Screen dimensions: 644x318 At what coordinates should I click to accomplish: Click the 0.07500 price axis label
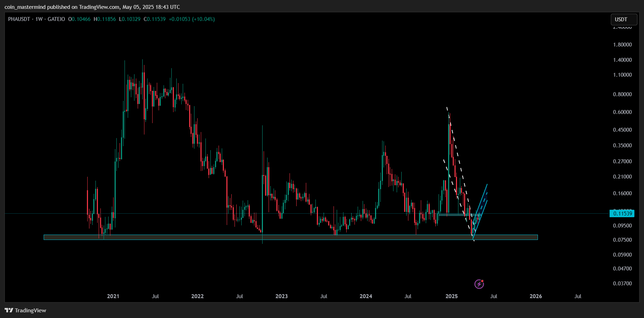pos(622,240)
